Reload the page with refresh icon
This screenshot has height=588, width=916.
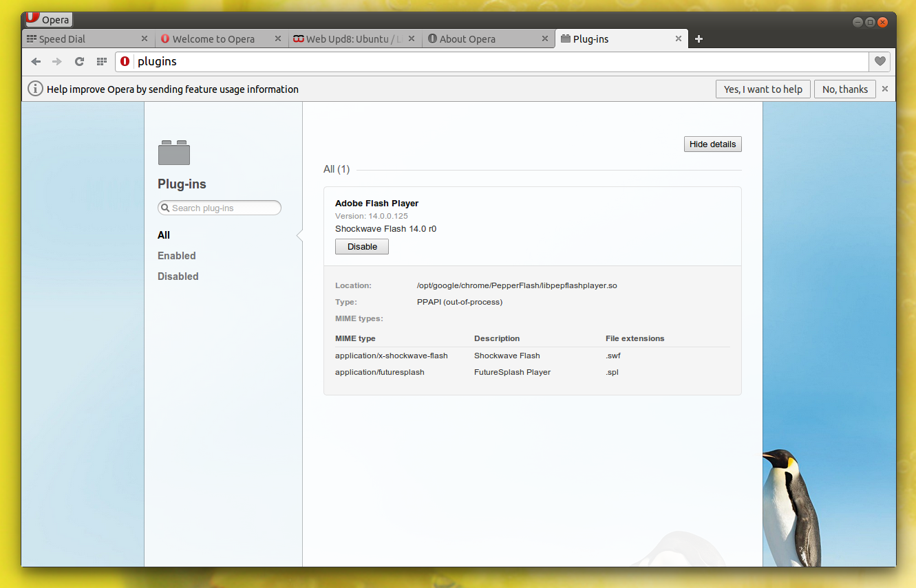[79, 61]
